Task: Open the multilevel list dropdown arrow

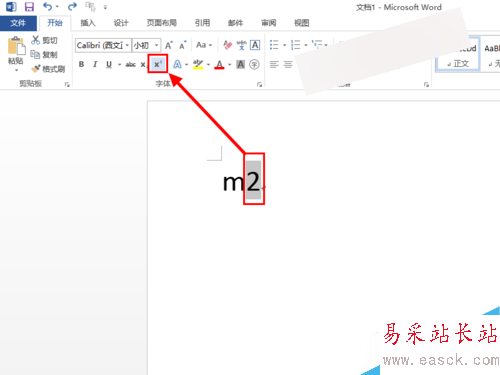Action: (326, 45)
